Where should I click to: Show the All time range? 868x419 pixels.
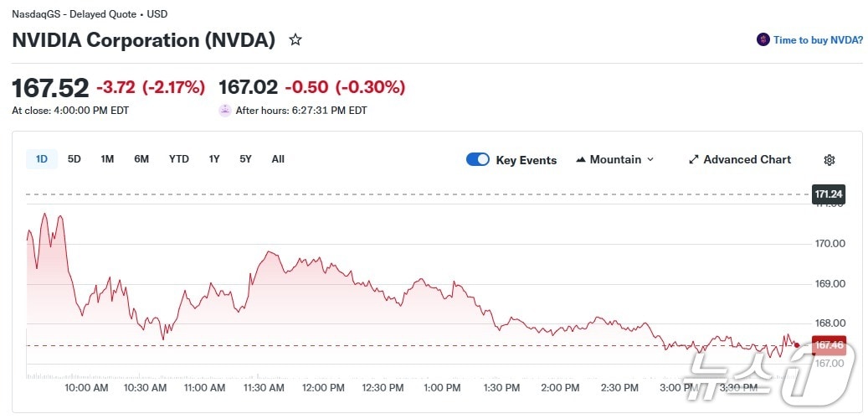tap(278, 159)
